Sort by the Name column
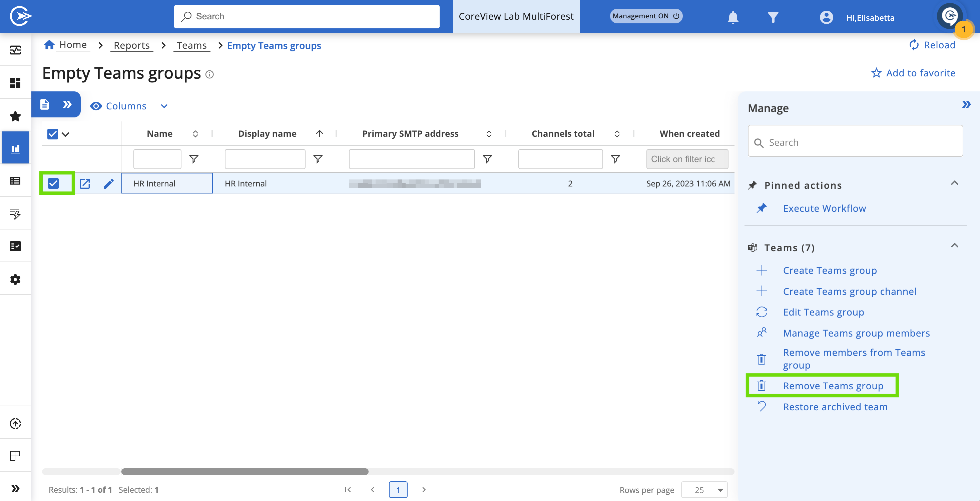The image size is (980, 501). coord(195,134)
